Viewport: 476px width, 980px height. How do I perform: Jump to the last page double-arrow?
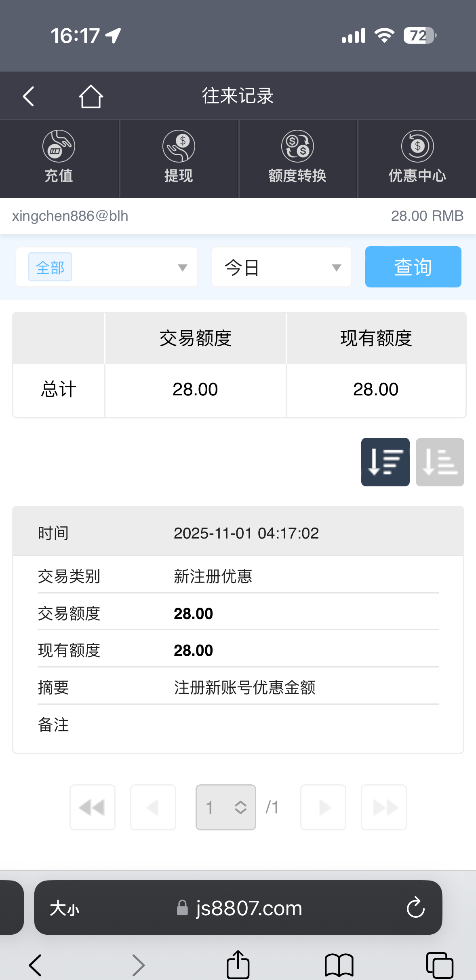coord(383,807)
